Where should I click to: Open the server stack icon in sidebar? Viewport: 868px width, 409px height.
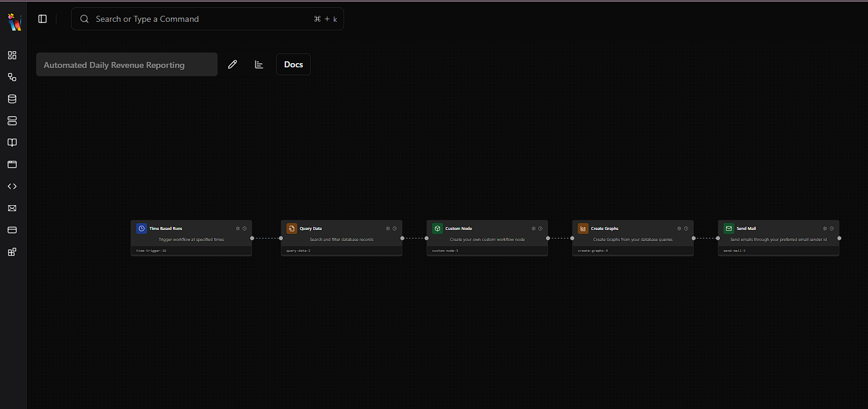coord(12,121)
